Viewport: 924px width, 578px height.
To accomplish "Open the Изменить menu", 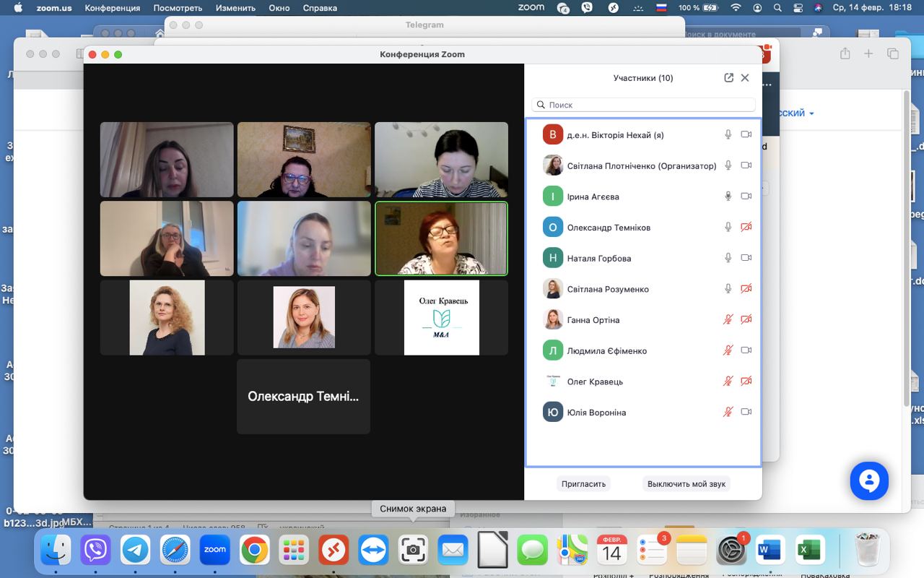I will coord(235,8).
